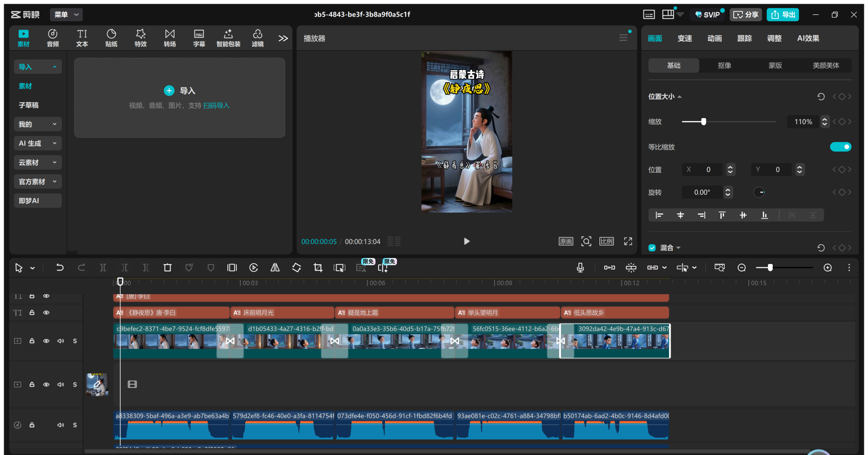Select the 蒙版 sub-tab

coord(775,65)
